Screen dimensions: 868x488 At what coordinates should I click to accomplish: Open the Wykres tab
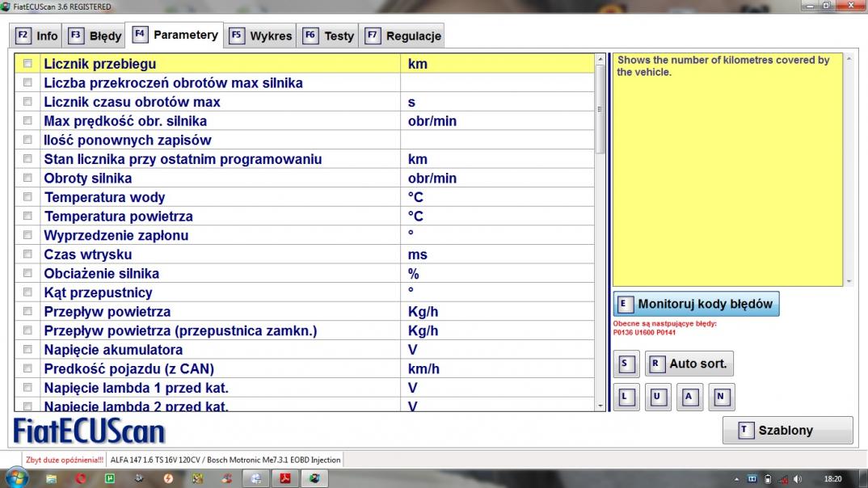pos(261,36)
